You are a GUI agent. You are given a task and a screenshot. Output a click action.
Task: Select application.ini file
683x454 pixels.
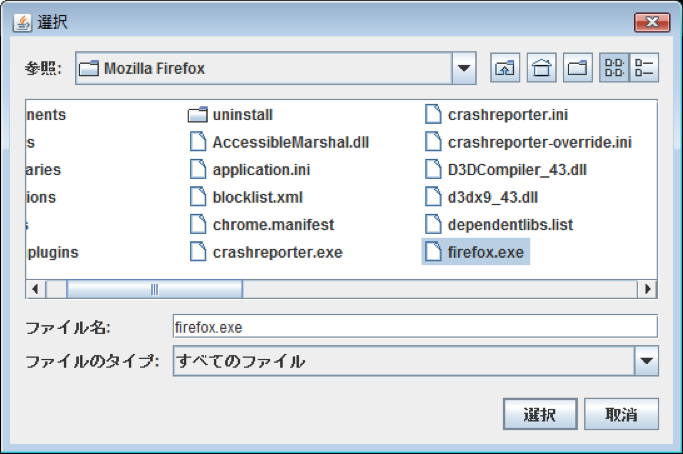(x=249, y=169)
